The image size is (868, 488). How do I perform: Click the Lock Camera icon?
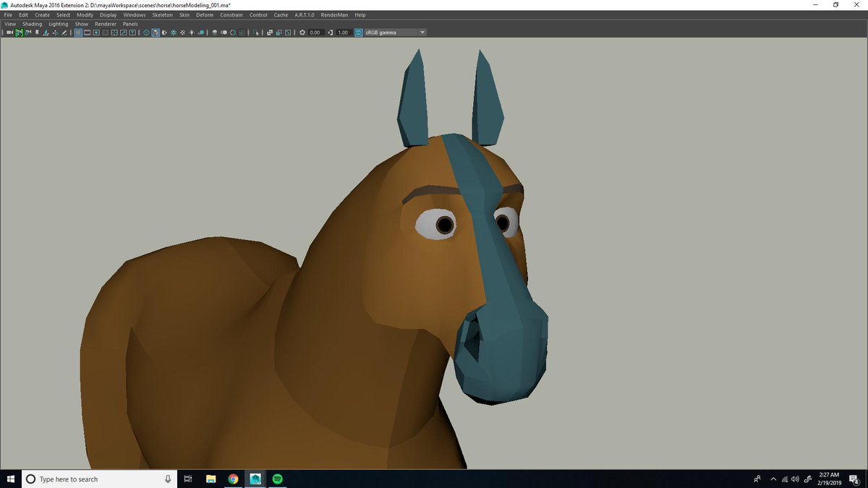pyautogui.click(x=19, y=33)
